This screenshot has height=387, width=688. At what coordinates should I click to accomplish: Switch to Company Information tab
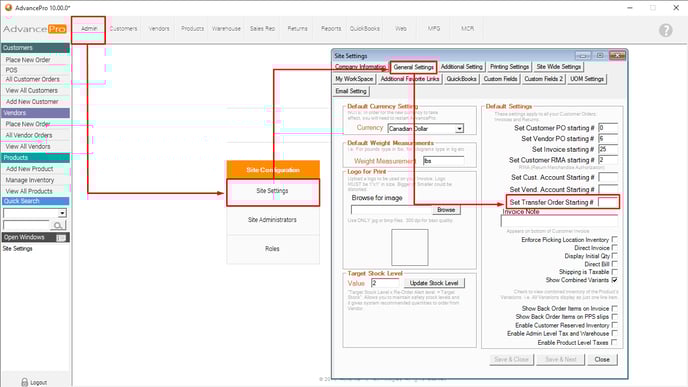pos(360,67)
